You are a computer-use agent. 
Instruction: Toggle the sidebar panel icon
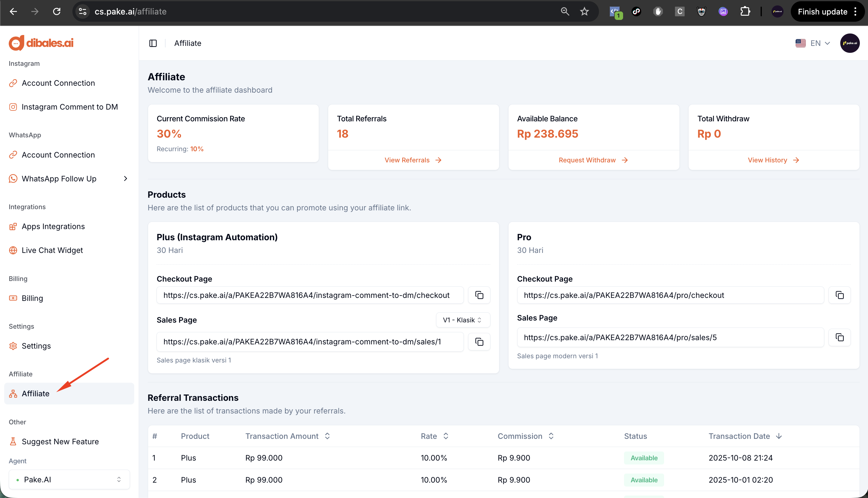point(153,43)
